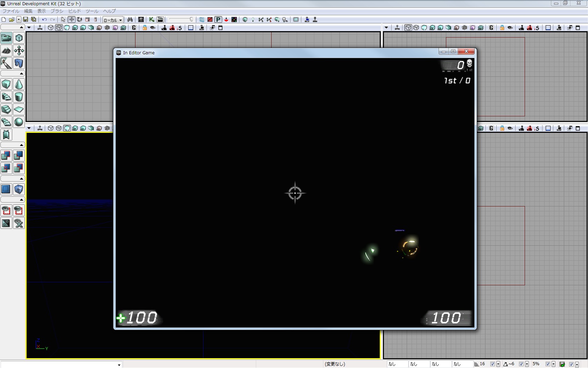This screenshot has width=588, height=368.
Task: Toggle the P physics button in toolbar
Action: [x=218, y=20]
